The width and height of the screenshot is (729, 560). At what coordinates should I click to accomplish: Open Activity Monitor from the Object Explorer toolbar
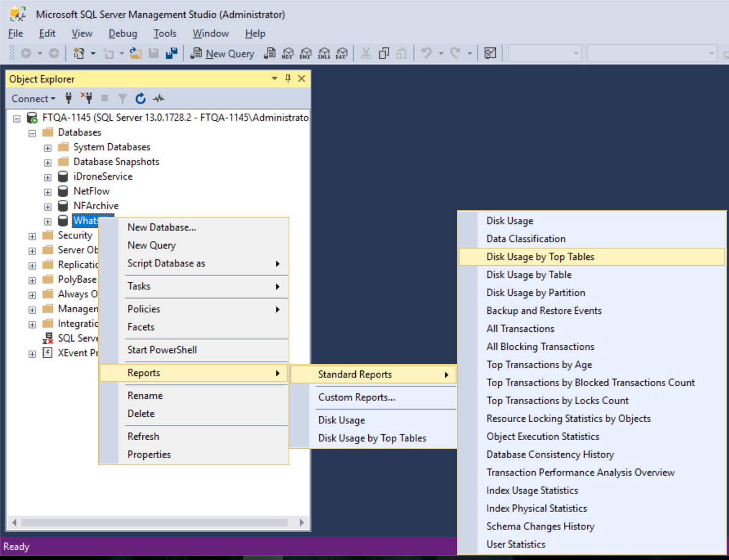tap(159, 99)
